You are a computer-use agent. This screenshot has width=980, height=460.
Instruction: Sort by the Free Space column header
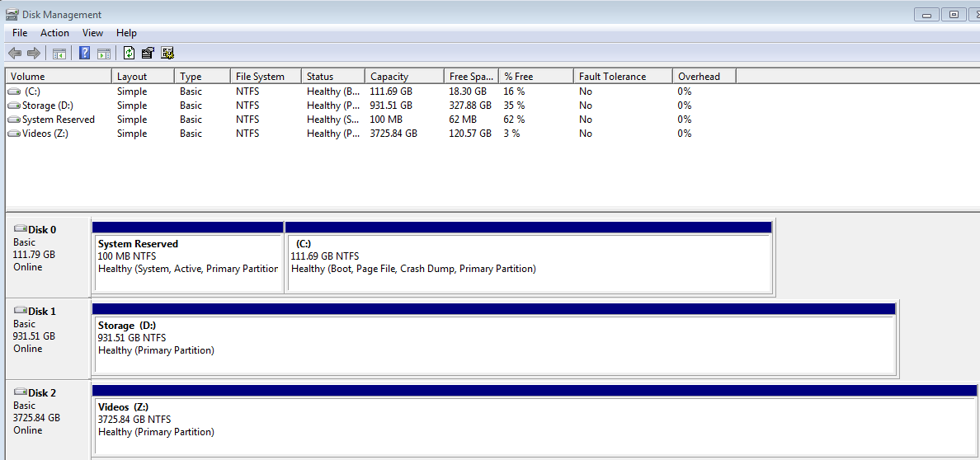tap(471, 76)
